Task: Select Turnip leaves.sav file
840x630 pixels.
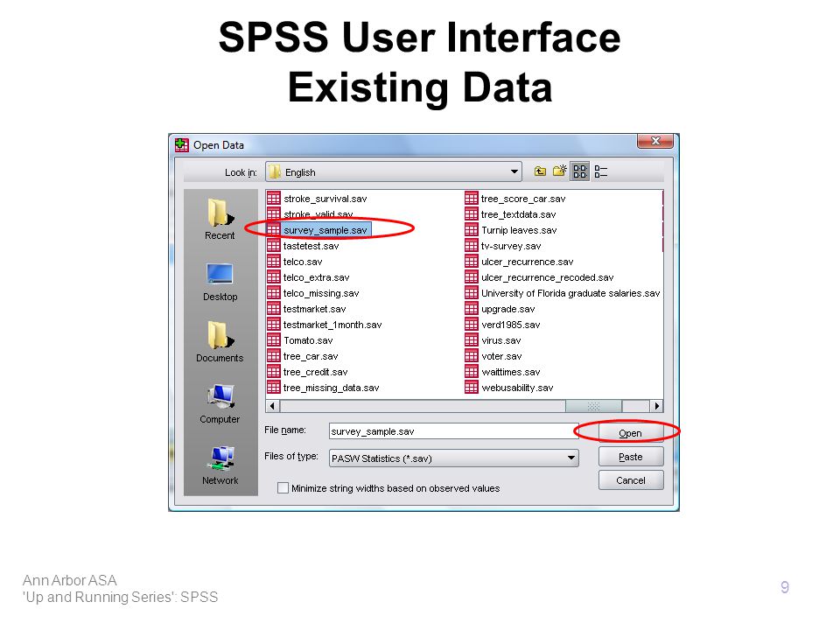Action: [512, 230]
